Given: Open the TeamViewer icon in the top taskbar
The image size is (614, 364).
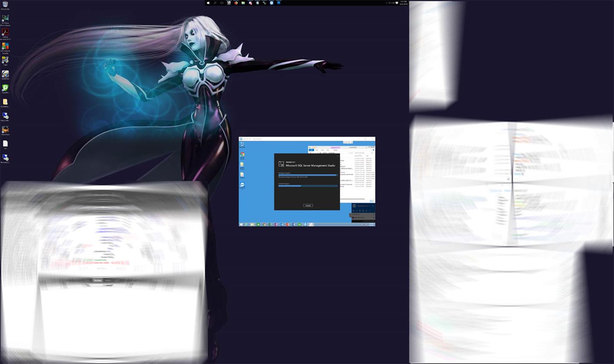Looking at the screenshot, I should (x=272, y=3).
